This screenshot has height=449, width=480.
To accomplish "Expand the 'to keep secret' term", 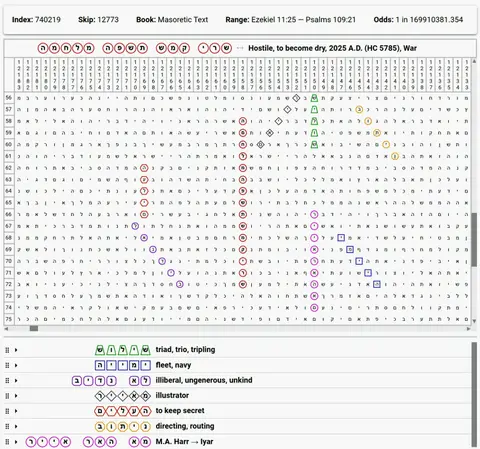I will click(x=16, y=411).
